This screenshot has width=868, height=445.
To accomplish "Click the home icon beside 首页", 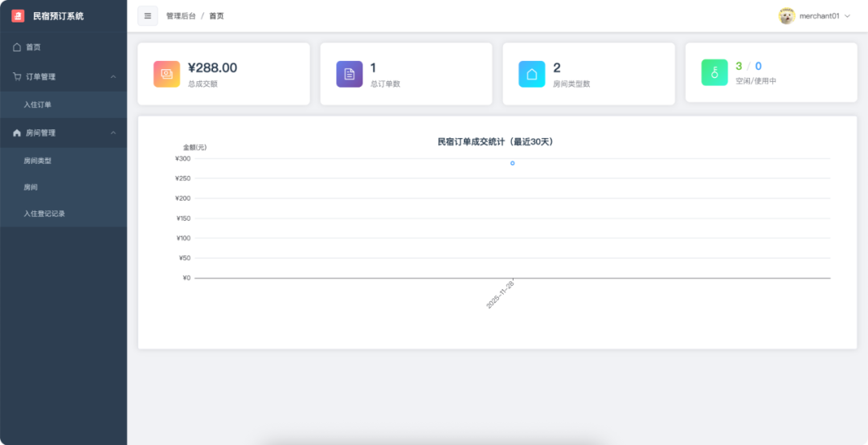I will tap(17, 47).
